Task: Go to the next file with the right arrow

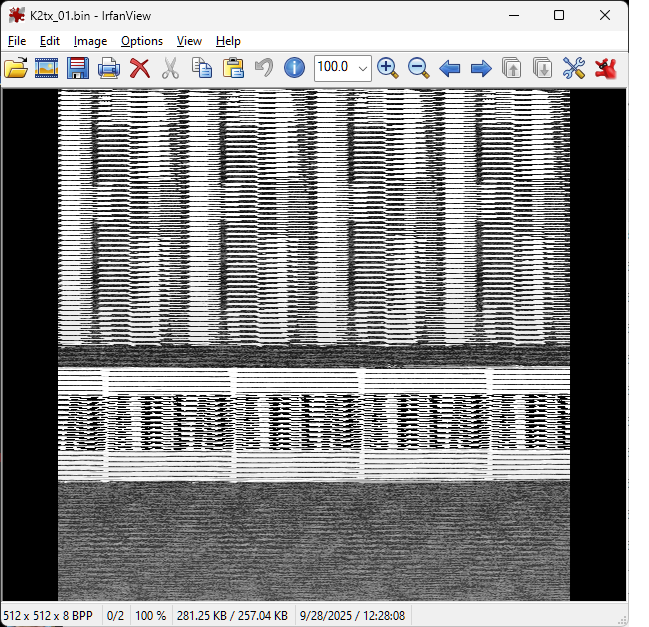Action: pos(481,68)
